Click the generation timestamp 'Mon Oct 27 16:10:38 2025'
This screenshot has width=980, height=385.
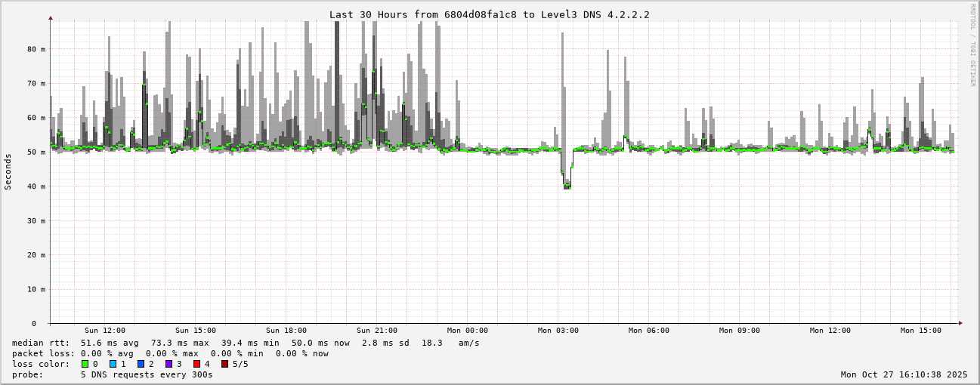(904, 374)
